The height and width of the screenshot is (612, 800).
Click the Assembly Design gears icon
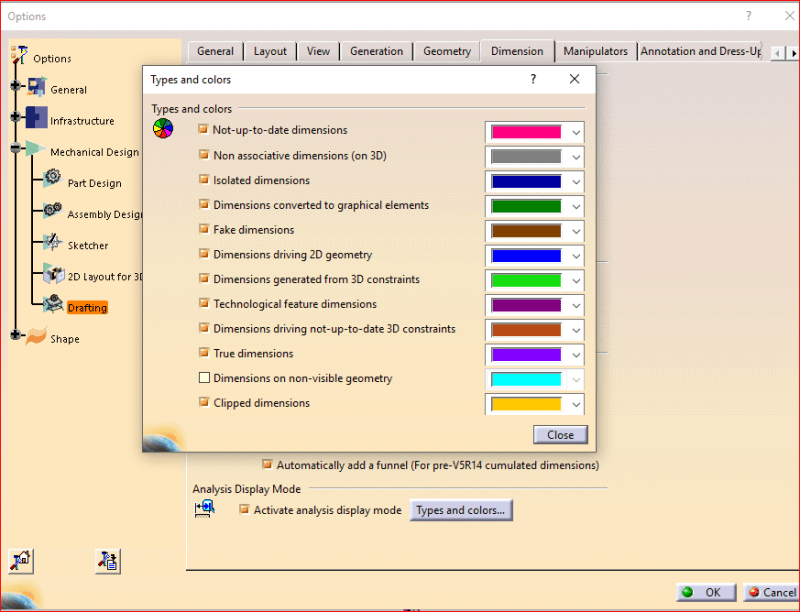[52, 211]
